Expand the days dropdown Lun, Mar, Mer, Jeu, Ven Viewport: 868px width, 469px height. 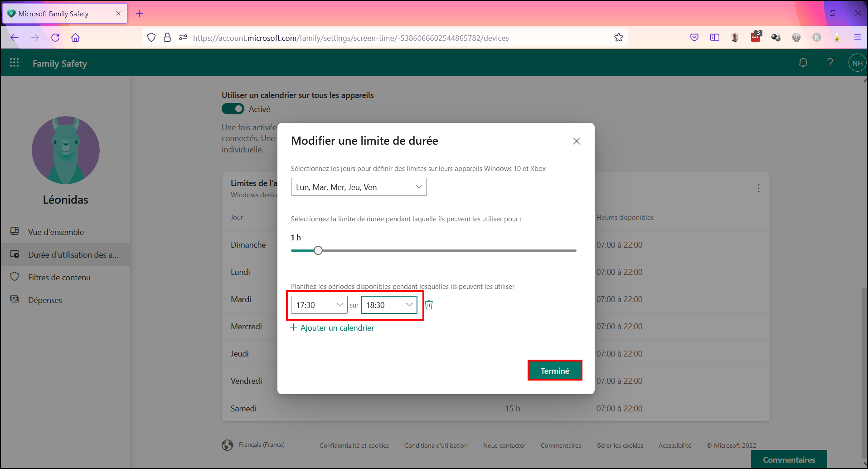coord(359,187)
